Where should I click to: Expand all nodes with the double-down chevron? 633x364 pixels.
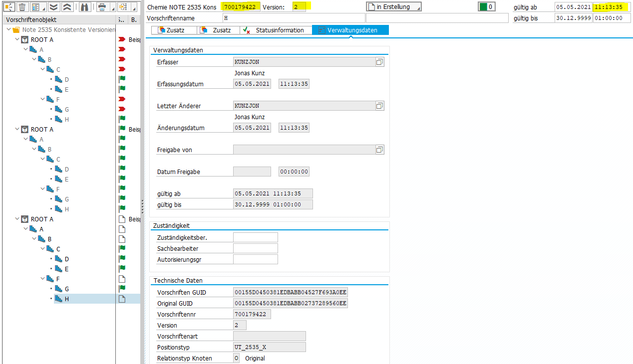(x=54, y=7)
